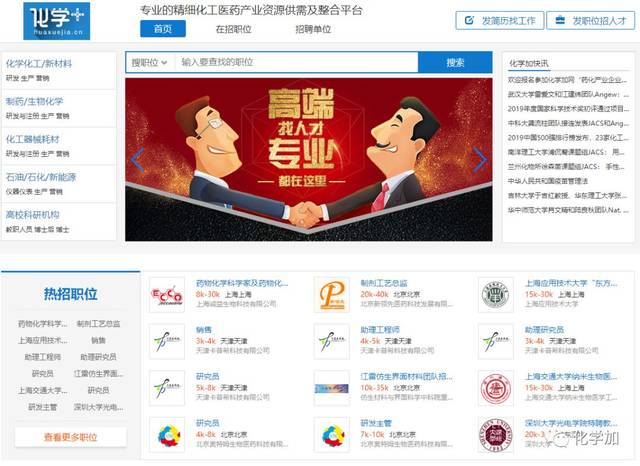Click the 化学+ huaxuejia.cn site logo
This screenshot has height=466, width=640.
click(x=56, y=21)
